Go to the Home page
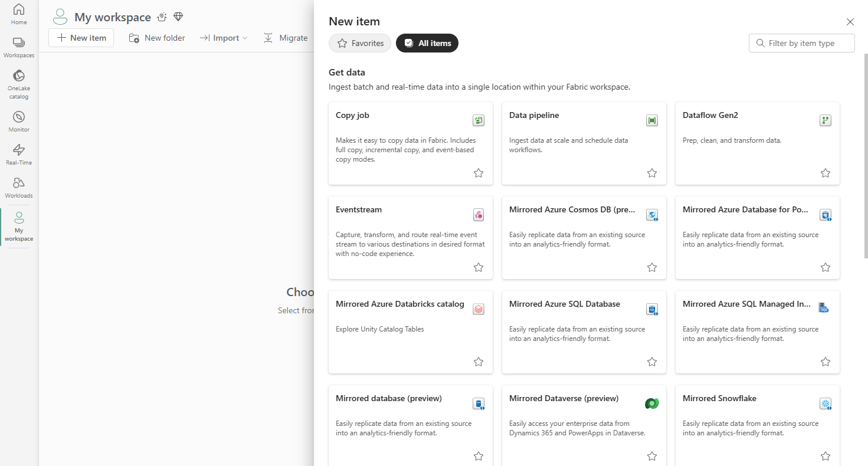The height and width of the screenshot is (466, 868). click(x=19, y=14)
